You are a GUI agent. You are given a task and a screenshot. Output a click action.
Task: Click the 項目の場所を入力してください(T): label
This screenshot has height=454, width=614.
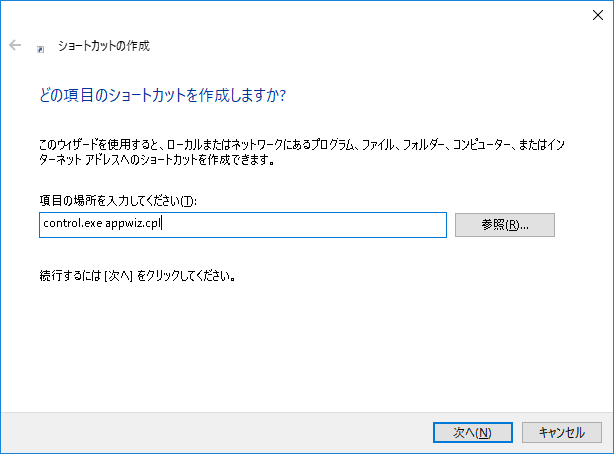click(118, 201)
